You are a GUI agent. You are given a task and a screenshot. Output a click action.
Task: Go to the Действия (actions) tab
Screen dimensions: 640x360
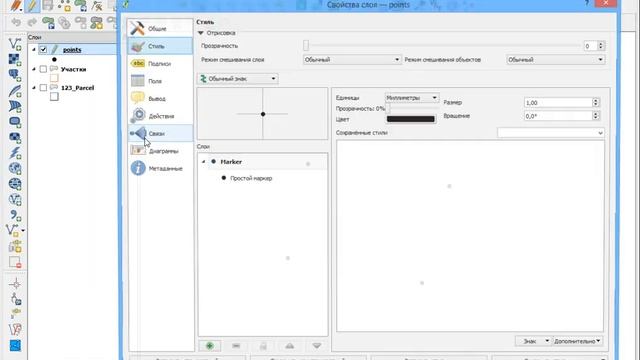[x=160, y=116]
